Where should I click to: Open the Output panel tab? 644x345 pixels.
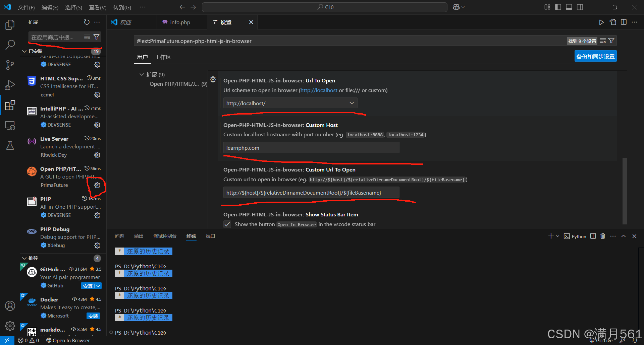coord(139,236)
